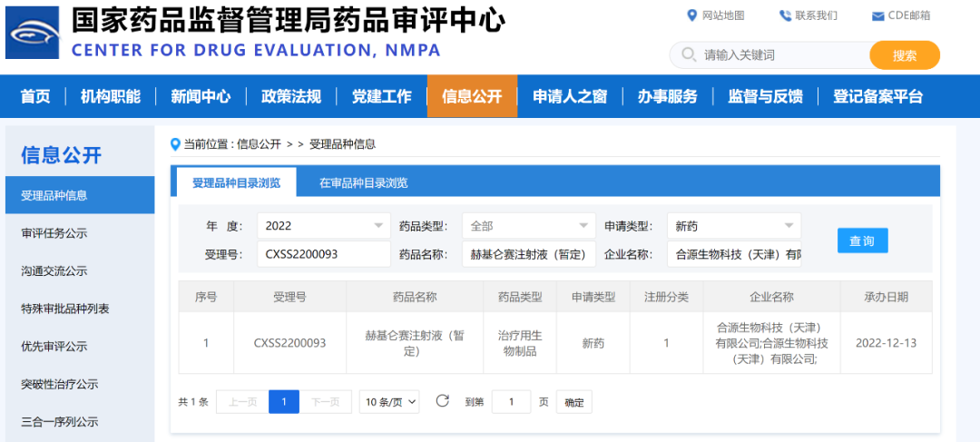Click drug name cell 赫基仑赛注射液（暂定）
This screenshot has height=442, width=980.
(x=415, y=343)
